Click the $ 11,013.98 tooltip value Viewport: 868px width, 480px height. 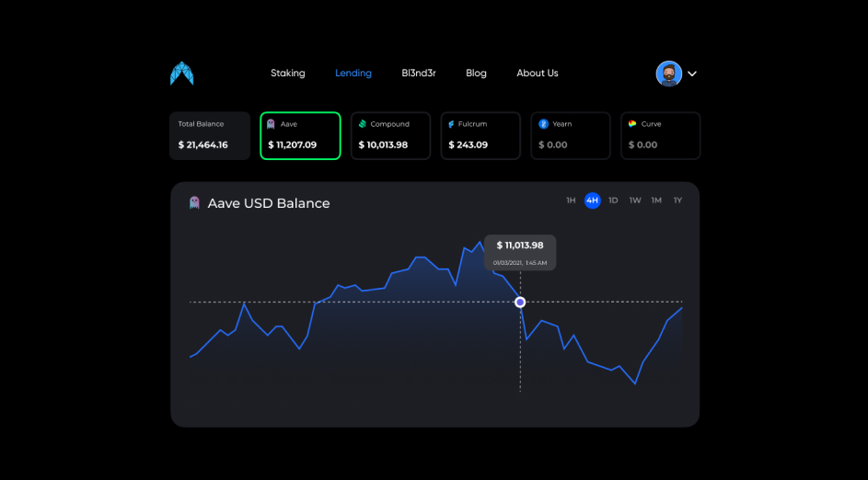(520, 245)
